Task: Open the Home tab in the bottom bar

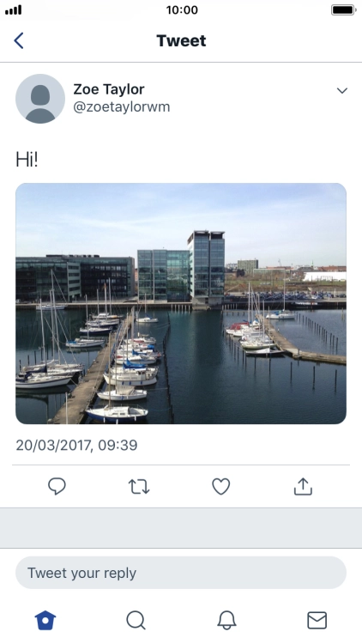Action: (x=45, y=620)
